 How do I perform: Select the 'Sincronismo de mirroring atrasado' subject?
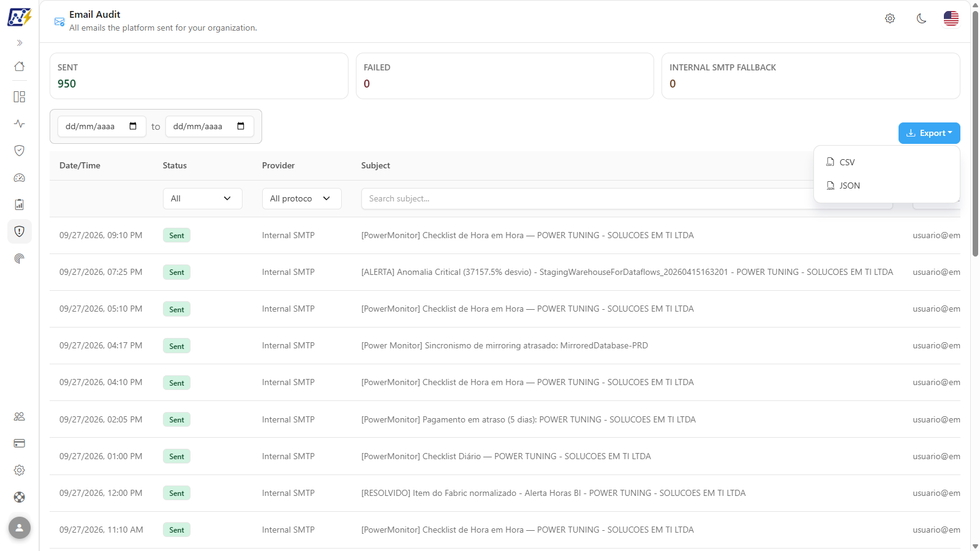click(x=505, y=346)
